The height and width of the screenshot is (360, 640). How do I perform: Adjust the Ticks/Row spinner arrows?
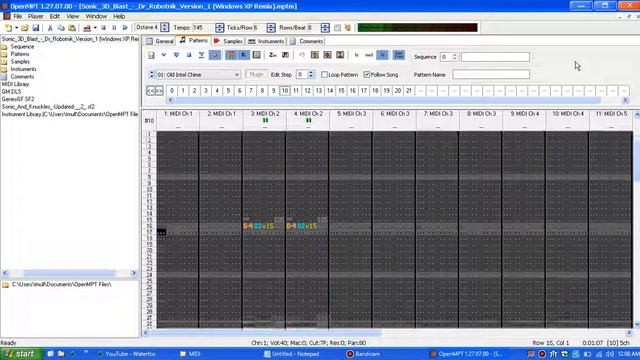tap(271, 28)
